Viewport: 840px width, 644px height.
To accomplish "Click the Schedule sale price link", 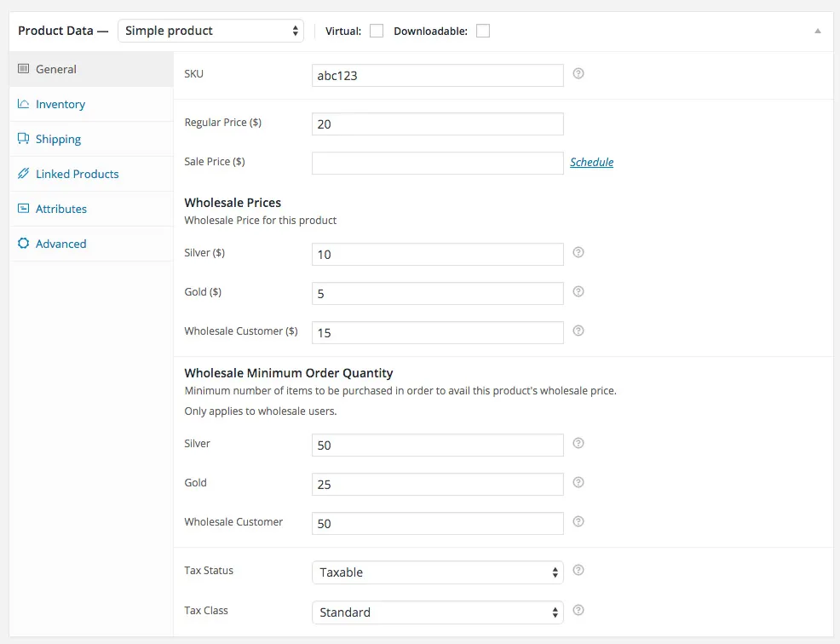I will coord(591,162).
